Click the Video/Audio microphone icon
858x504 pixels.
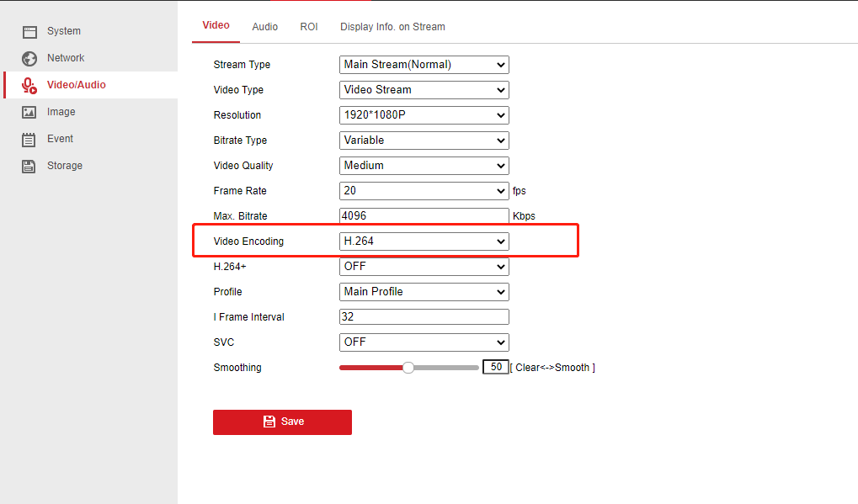click(29, 85)
